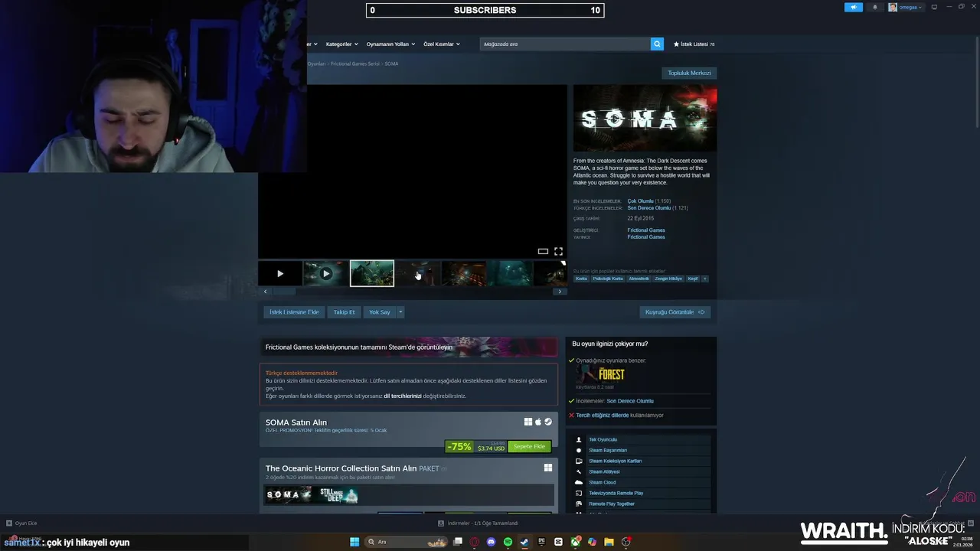Viewport: 980px width, 551px height.
Task: Click the Son Derece Olumlu Turkish reviews link
Action: tap(648, 208)
